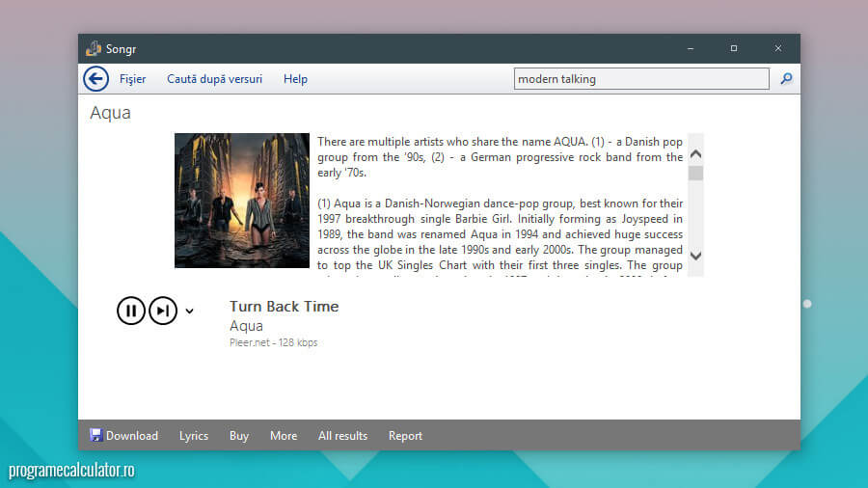
Task: Click the Buy button in bottom bar
Action: [239, 436]
